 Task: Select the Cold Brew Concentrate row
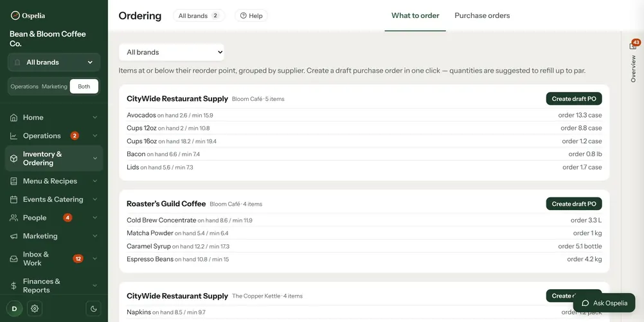pyautogui.click(x=364, y=220)
